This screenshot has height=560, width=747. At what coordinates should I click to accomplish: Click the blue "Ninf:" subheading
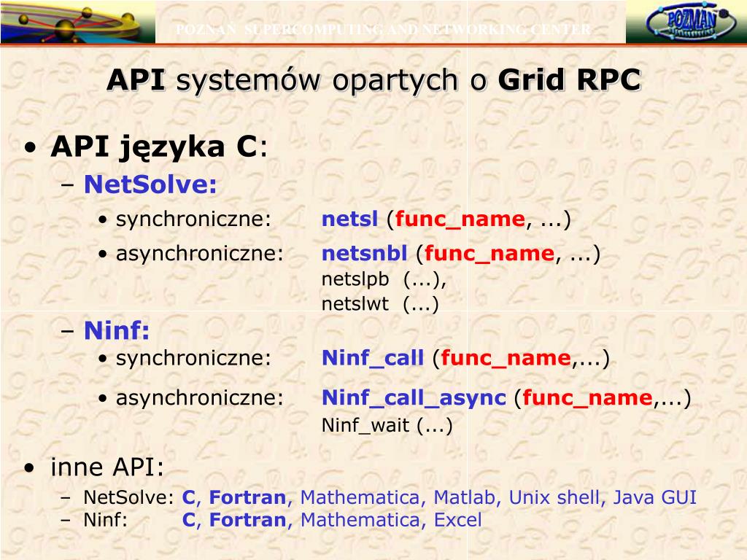pos(117,330)
